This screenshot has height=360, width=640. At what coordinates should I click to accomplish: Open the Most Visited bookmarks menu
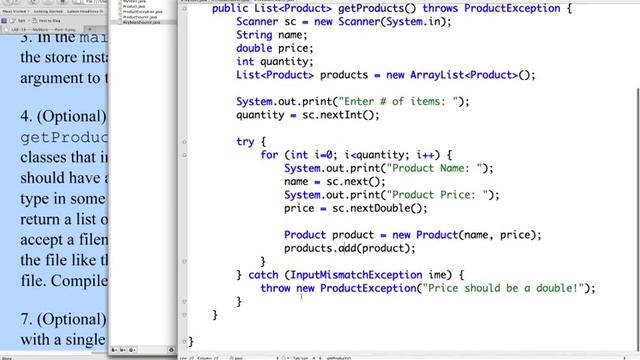coord(16,11)
